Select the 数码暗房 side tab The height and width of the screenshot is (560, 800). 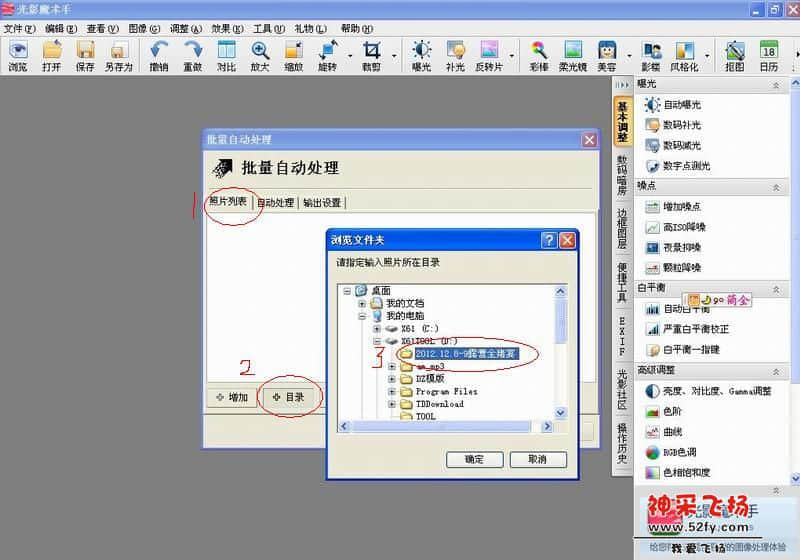pyautogui.click(x=622, y=175)
